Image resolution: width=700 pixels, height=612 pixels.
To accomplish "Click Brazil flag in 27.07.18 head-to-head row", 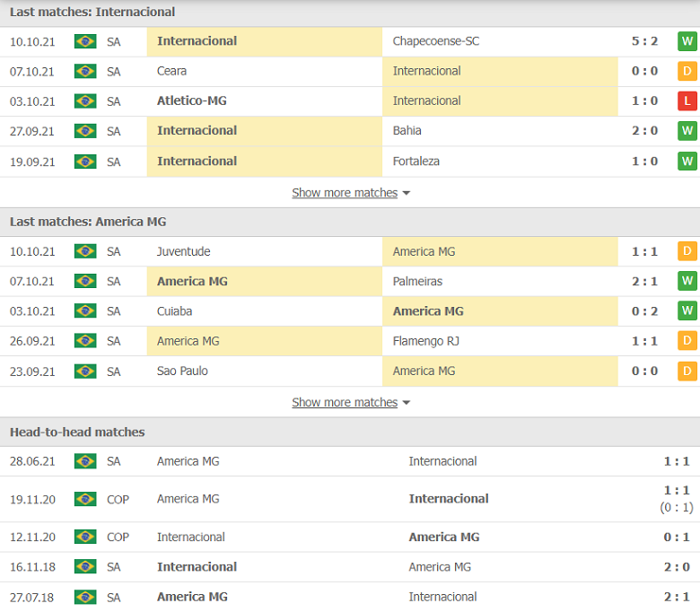I will click(x=85, y=598).
